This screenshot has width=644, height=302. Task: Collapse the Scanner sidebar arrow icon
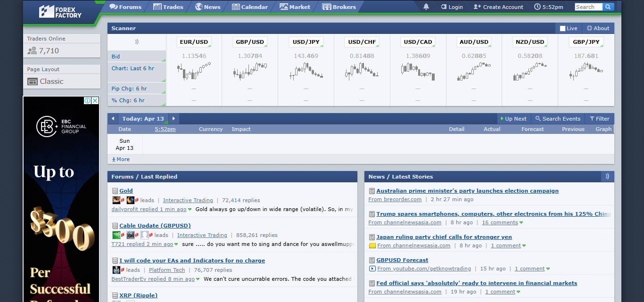[x=137, y=41]
